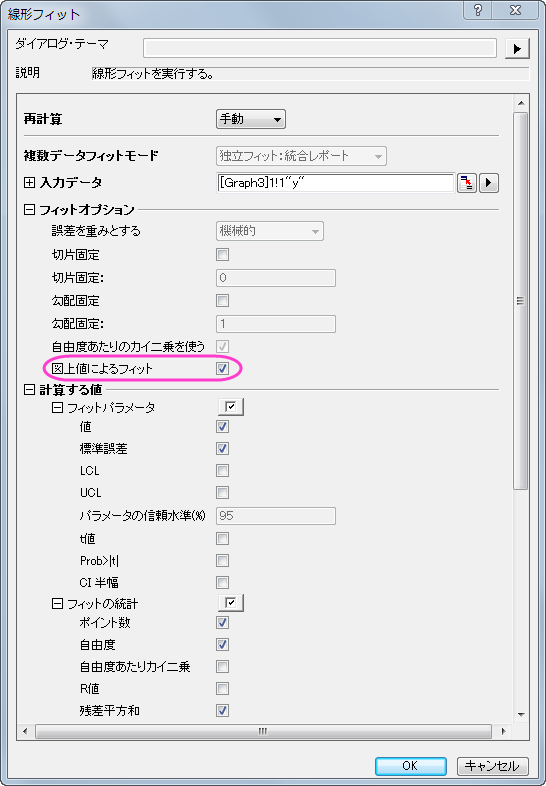Collapse the 計算する値 section

click(x=30, y=389)
